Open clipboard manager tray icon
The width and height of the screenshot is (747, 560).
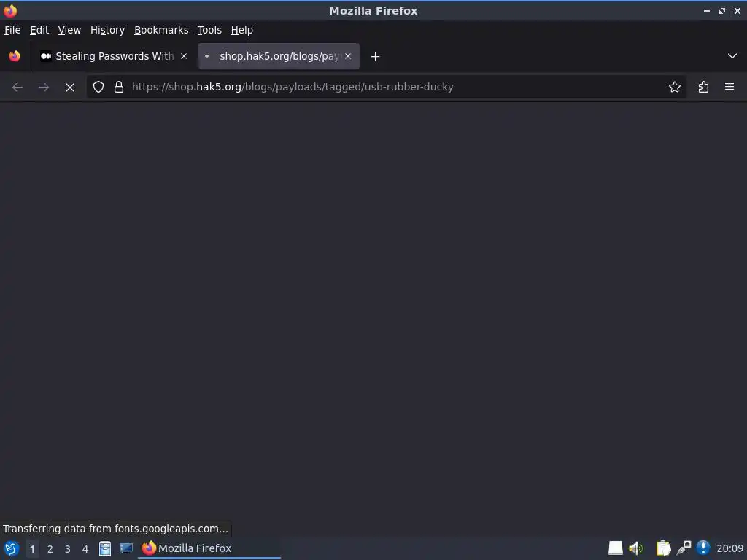[663, 548]
